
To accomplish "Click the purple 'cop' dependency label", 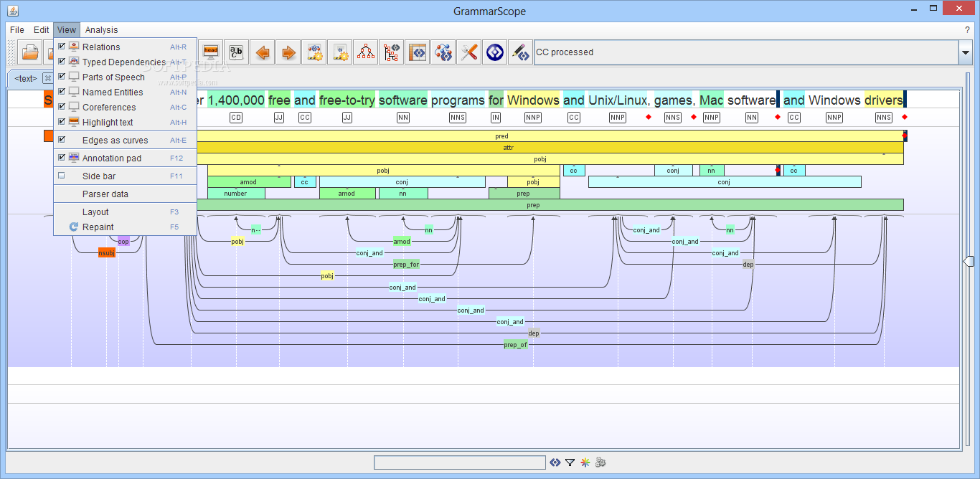I will [123, 242].
